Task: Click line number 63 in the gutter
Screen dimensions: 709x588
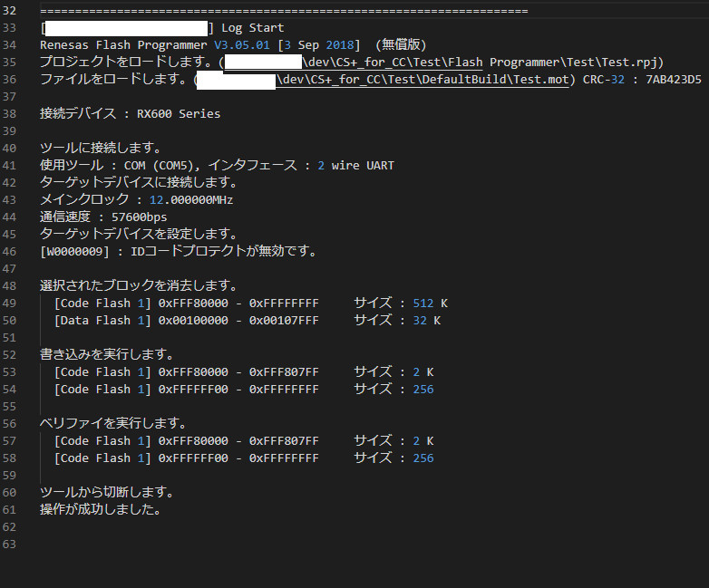Action: (9, 545)
